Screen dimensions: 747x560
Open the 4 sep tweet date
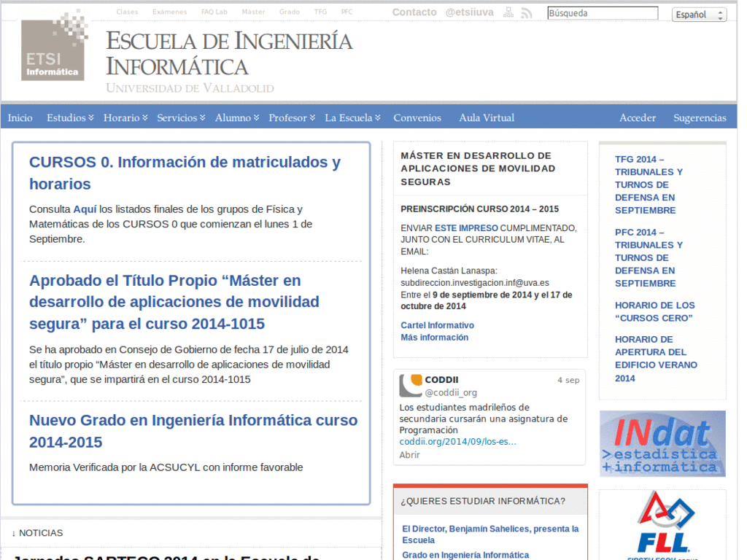tap(568, 380)
